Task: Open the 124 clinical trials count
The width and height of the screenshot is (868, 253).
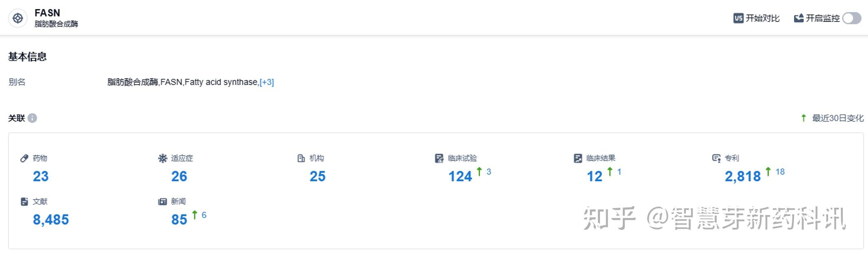Action: coord(460,176)
